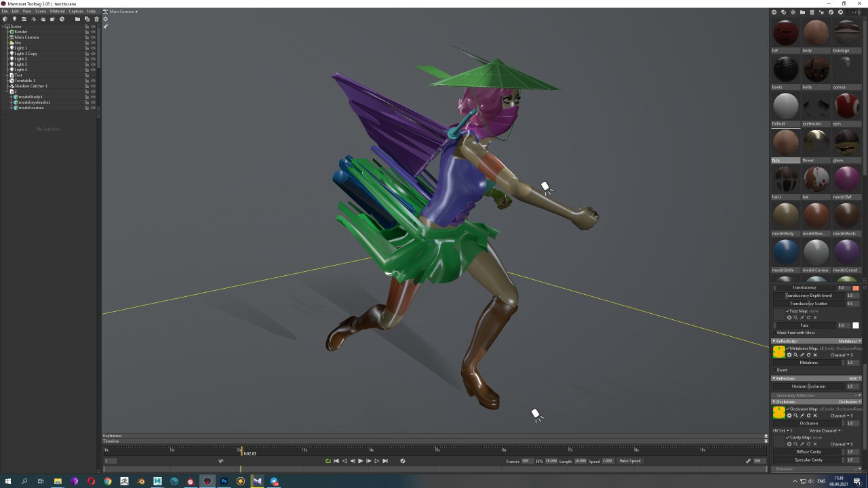Open Main Camera viewport dropdown

(x=122, y=12)
